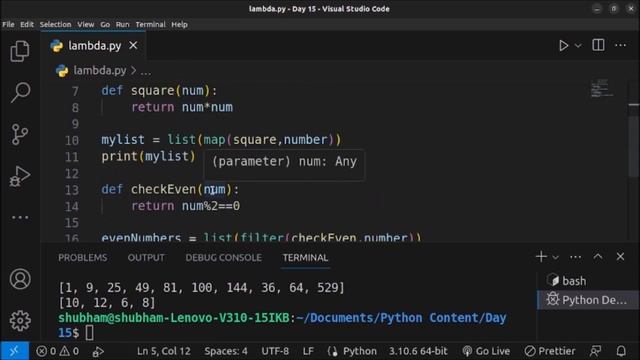Open the Edit menu
The height and width of the screenshot is (360, 640).
(27, 24)
